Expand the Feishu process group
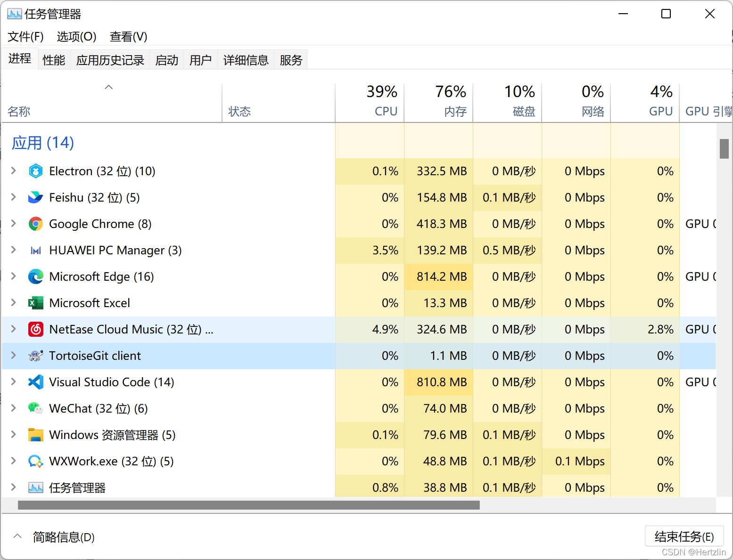The width and height of the screenshot is (733, 560). (14, 197)
